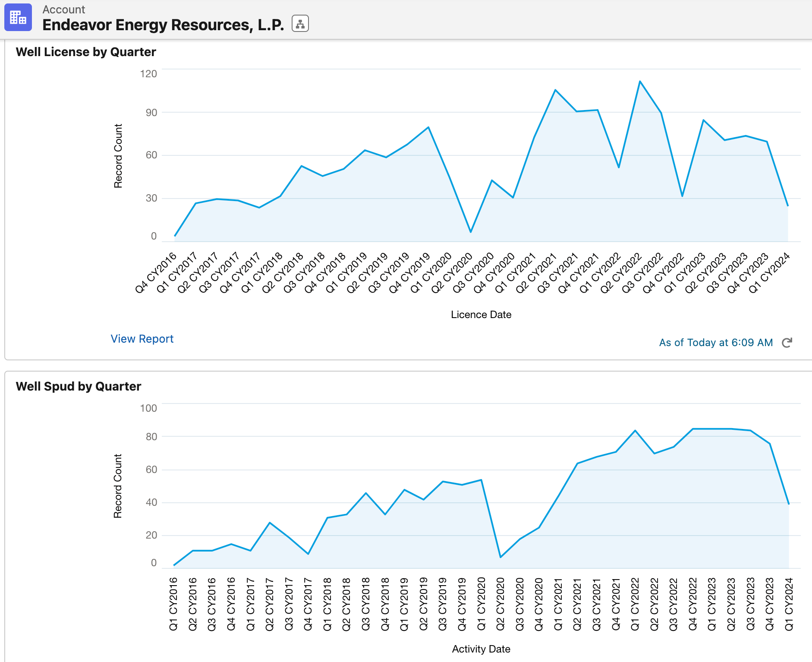Click the View Report link

point(142,339)
